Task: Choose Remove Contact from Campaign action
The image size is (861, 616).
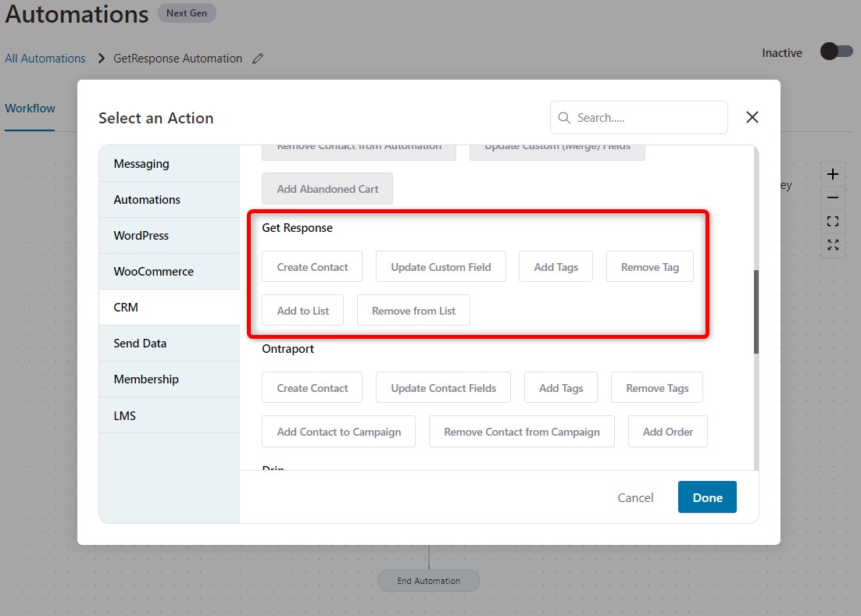Action: pos(522,432)
